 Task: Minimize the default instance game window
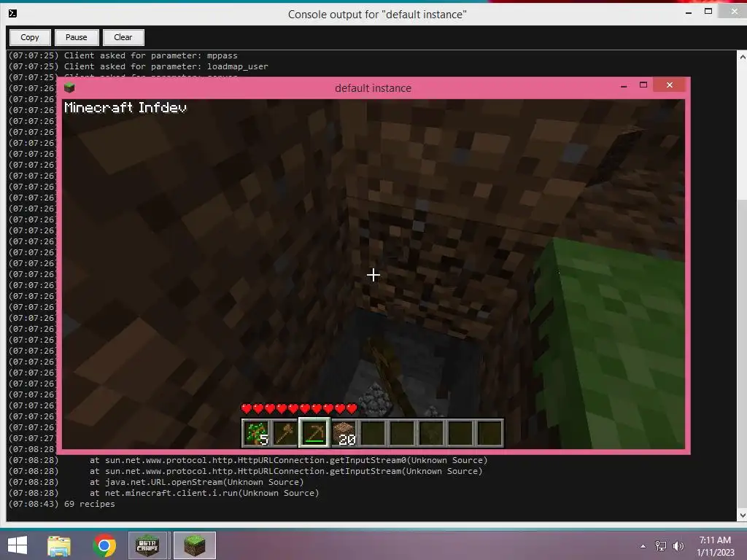coord(624,86)
